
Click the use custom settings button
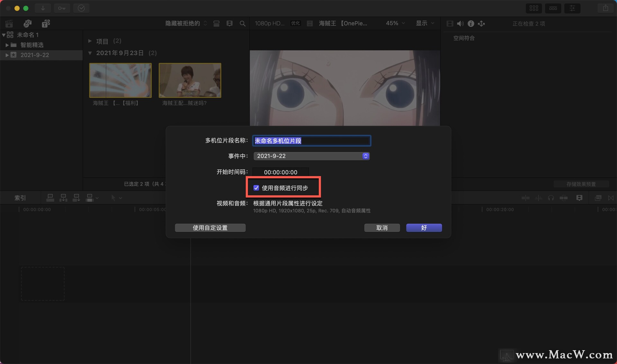(210, 228)
